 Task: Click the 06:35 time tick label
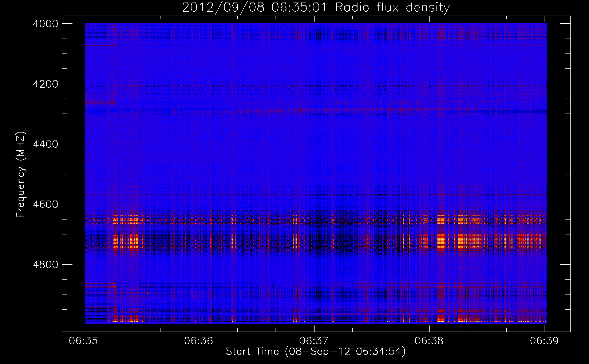(83, 341)
